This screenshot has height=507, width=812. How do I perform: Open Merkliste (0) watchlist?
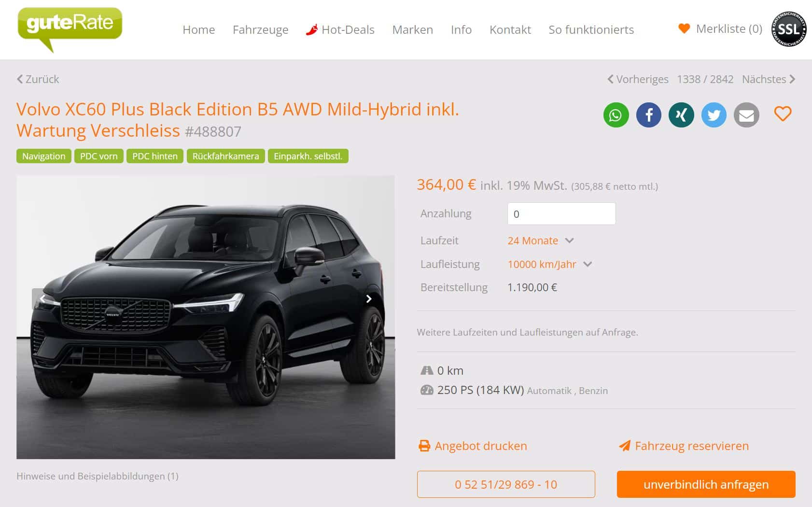[x=720, y=29]
